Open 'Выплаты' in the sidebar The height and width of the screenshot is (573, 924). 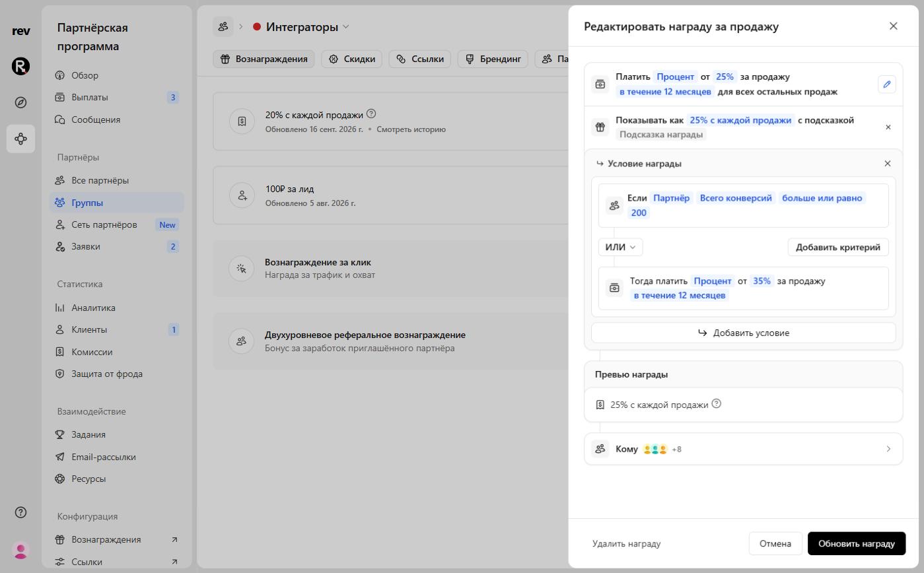coord(117,97)
